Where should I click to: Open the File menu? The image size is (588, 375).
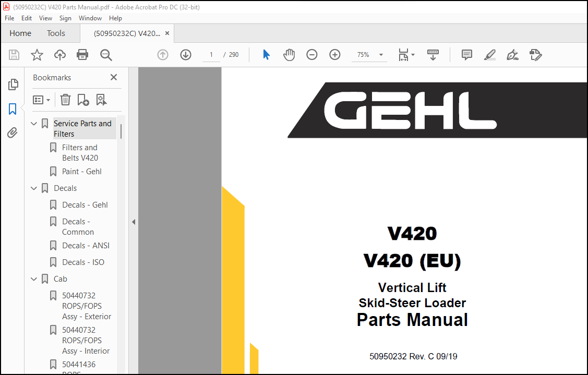pos(9,18)
